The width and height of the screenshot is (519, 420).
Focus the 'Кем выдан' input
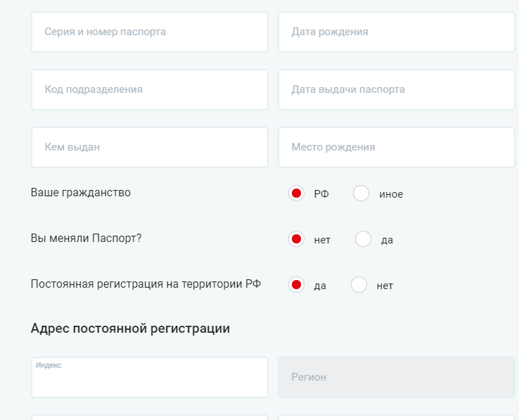pyautogui.click(x=150, y=148)
